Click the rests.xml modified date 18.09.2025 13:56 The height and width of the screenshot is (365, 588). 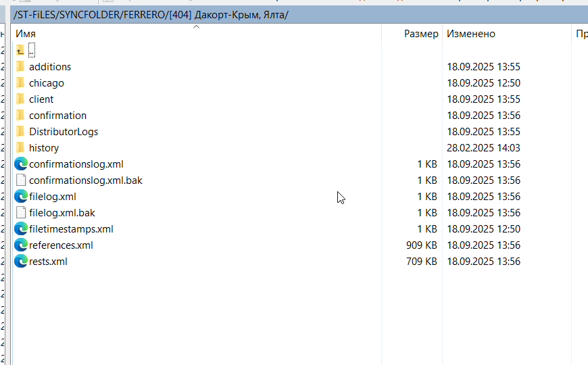pos(483,261)
